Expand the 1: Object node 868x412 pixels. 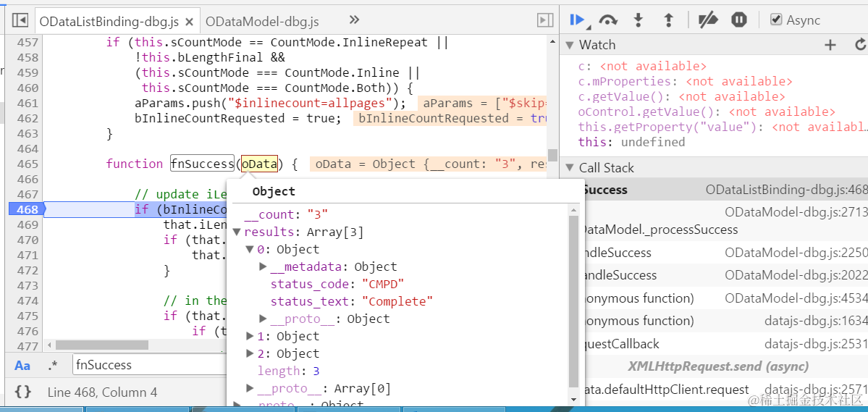point(250,336)
